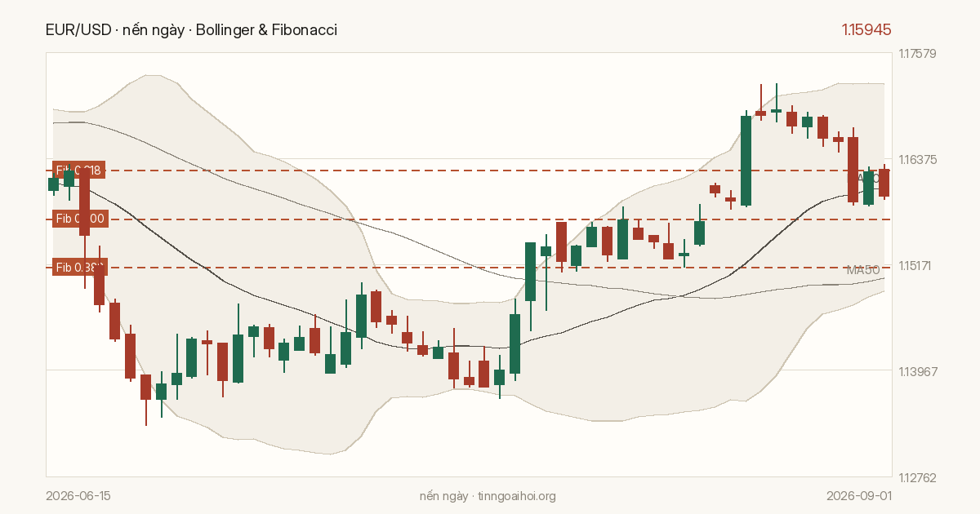Click the first green candle at chart's left edge

(53, 184)
